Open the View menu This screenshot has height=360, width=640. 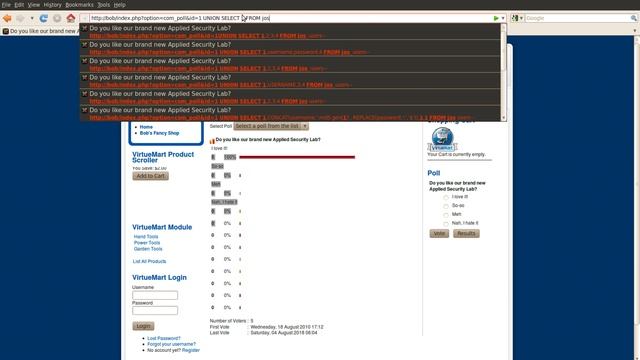[34, 5]
